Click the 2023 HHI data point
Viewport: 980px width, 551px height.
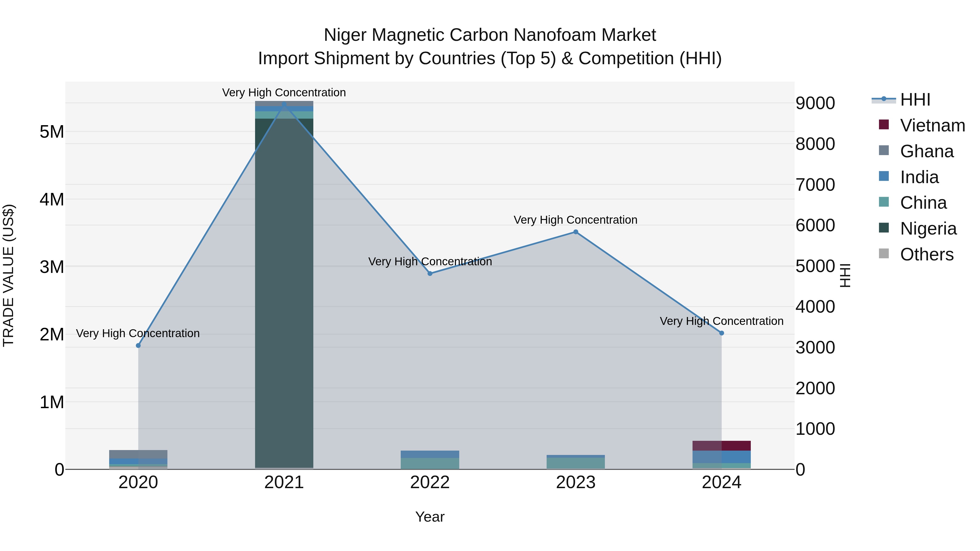[x=575, y=232]
